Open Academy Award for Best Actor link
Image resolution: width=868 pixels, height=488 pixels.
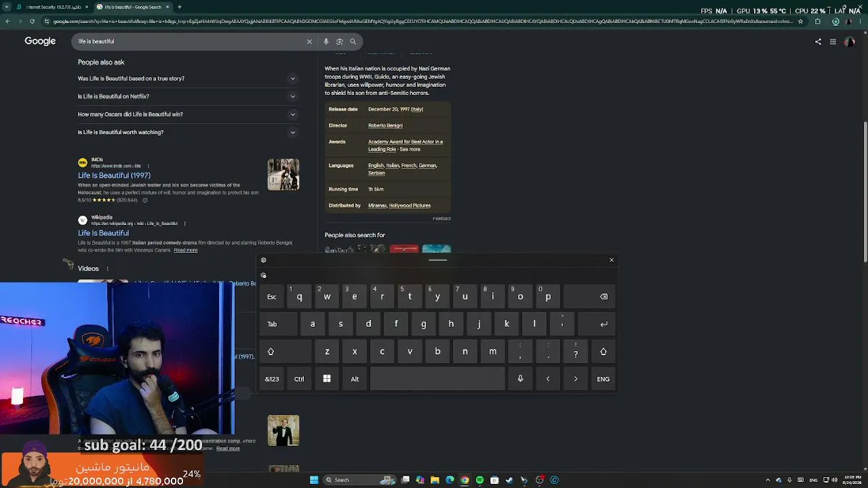click(x=406, y=145)
